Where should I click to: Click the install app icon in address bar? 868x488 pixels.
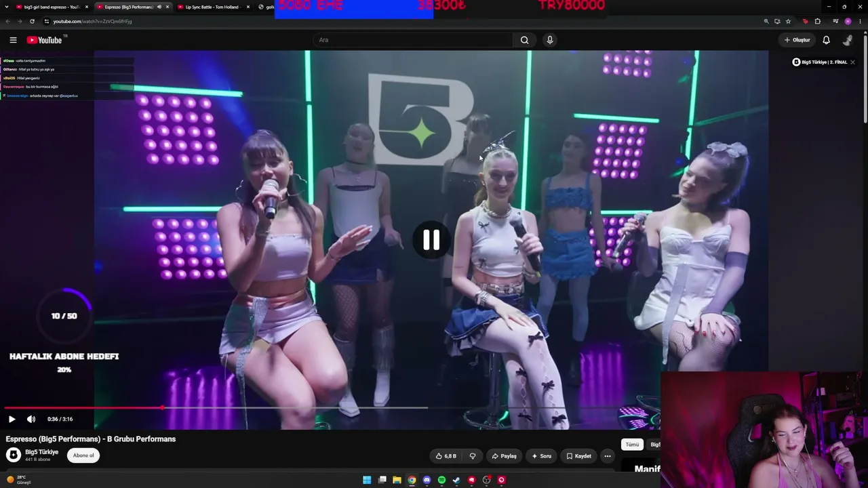[x=777, y=21]
